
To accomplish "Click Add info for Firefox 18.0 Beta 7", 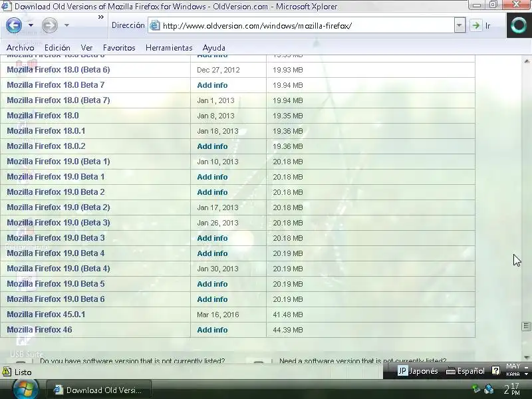I will [212, 85].
